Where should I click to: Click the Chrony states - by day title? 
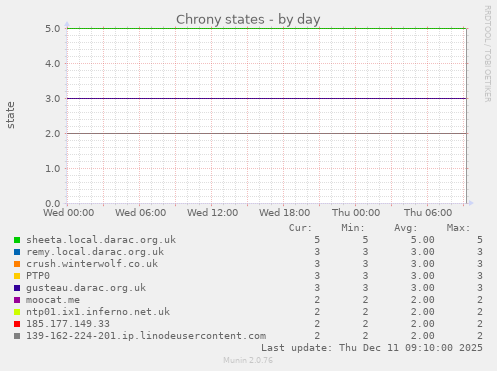248,19
